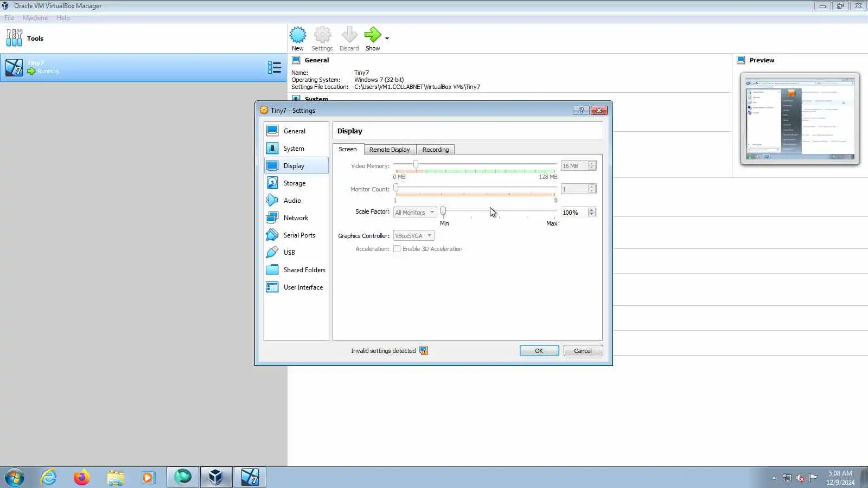Open the Tiny7 machine list menu icon
Image resolution: width=868 pixels, height=488 pixels.
click(274, 67)
